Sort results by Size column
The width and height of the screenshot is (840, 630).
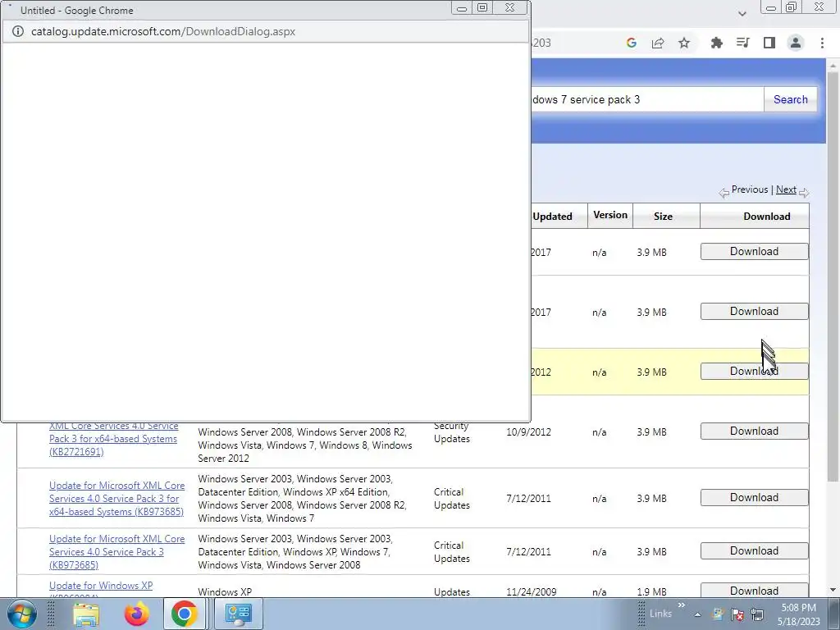point(663,217)
